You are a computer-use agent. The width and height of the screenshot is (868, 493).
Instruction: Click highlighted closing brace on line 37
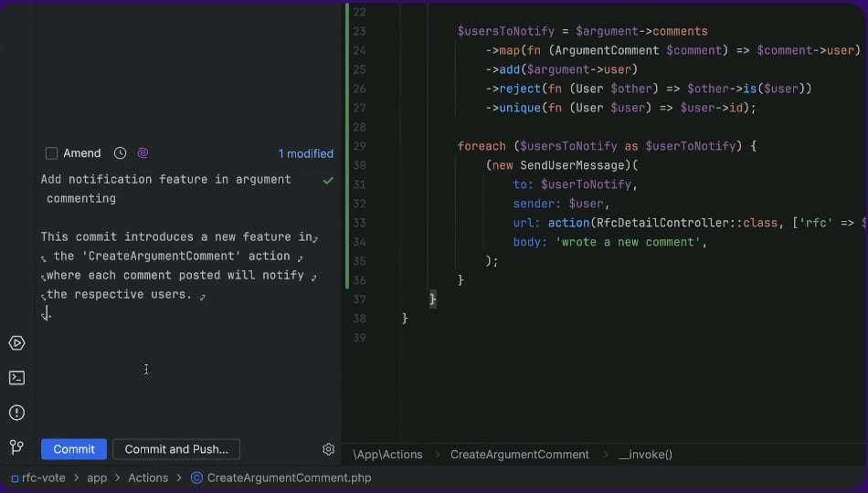[433, 299]
